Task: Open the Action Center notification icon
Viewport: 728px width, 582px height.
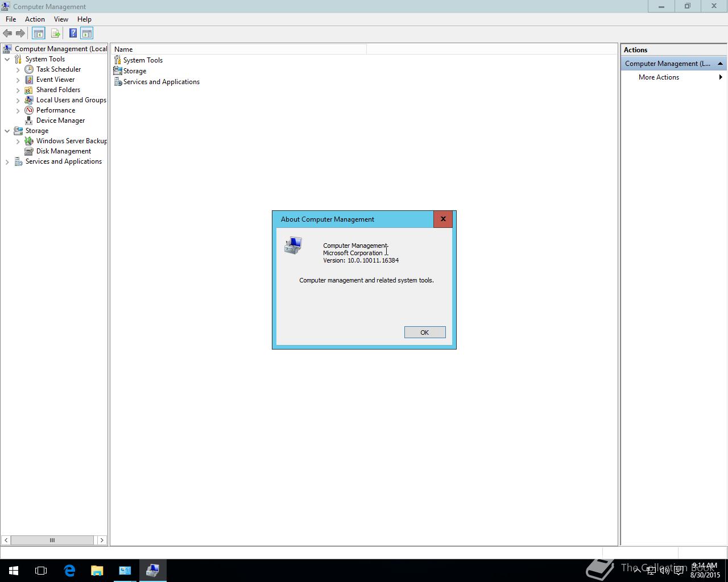Action: (679, 571)
